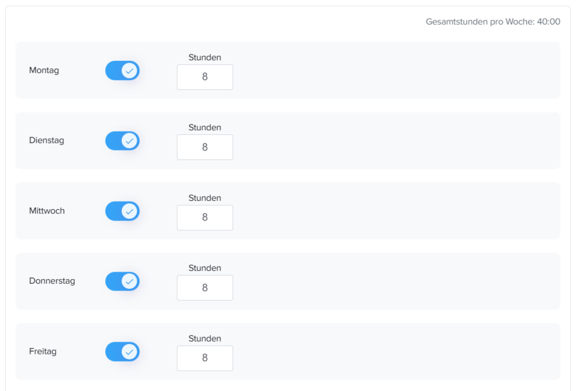Select the Mittwoch hours input box
588x391 pixels.
(x=205, y=218)
